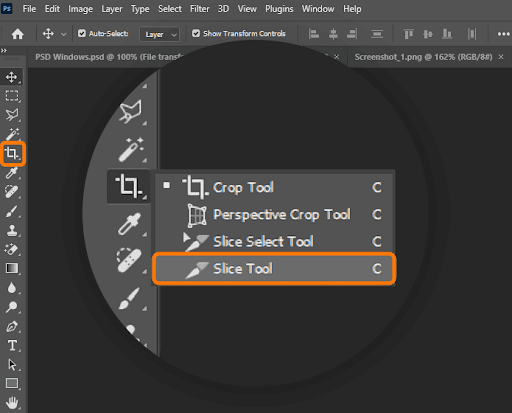Select the Move tool in toolbar

click(12, 77)
